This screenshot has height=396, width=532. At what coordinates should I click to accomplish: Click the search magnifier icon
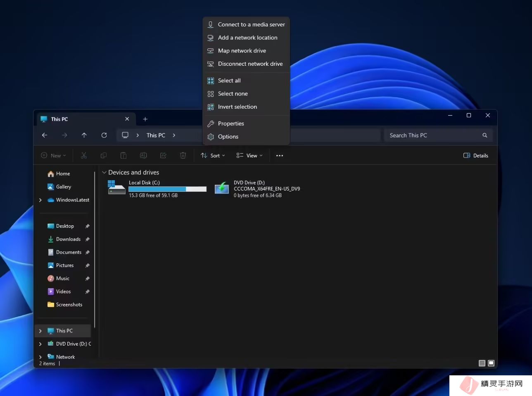(x=484, y=135)
